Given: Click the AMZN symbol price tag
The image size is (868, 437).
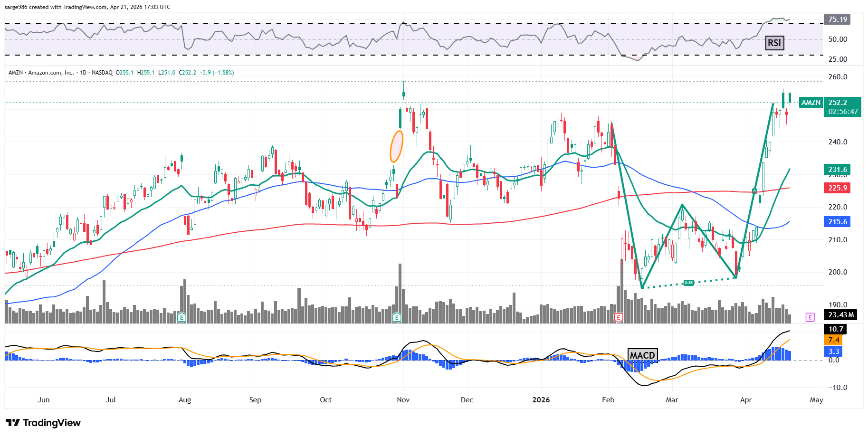Looking at the screenshot, I should [811, 103].
